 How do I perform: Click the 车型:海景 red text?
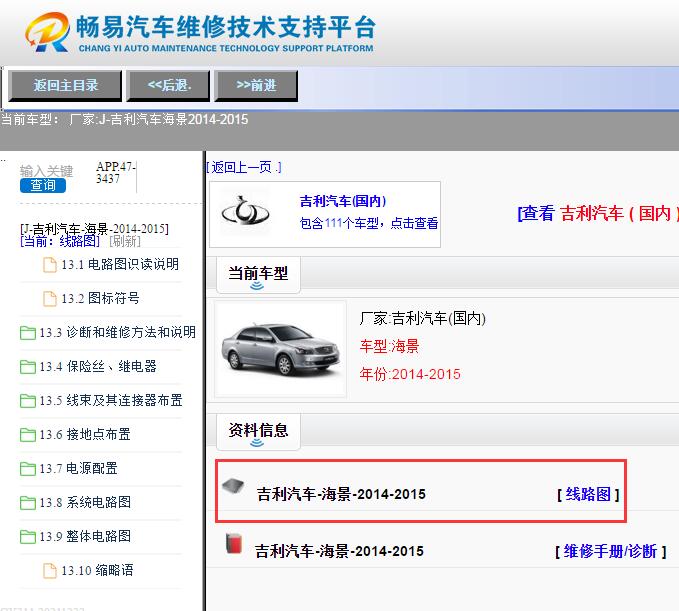pyautogui.click(x=389, y=346)
